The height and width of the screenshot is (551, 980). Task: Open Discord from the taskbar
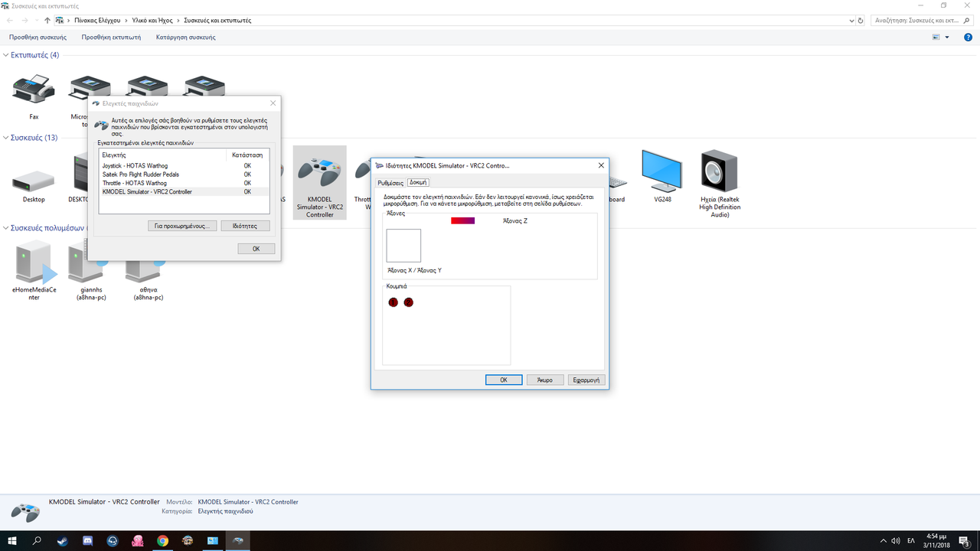click(x=87, y=540)
